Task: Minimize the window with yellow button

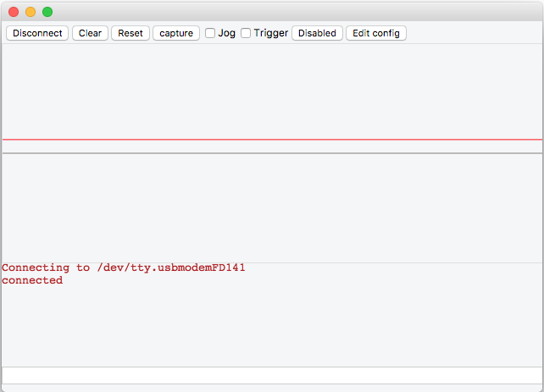Action: [x=31, y=12]
